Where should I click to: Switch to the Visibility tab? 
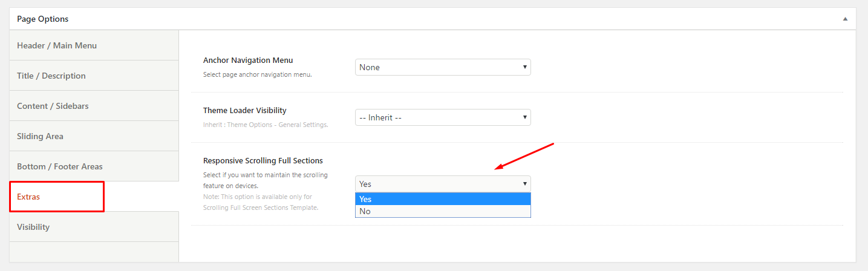[94, 227]
